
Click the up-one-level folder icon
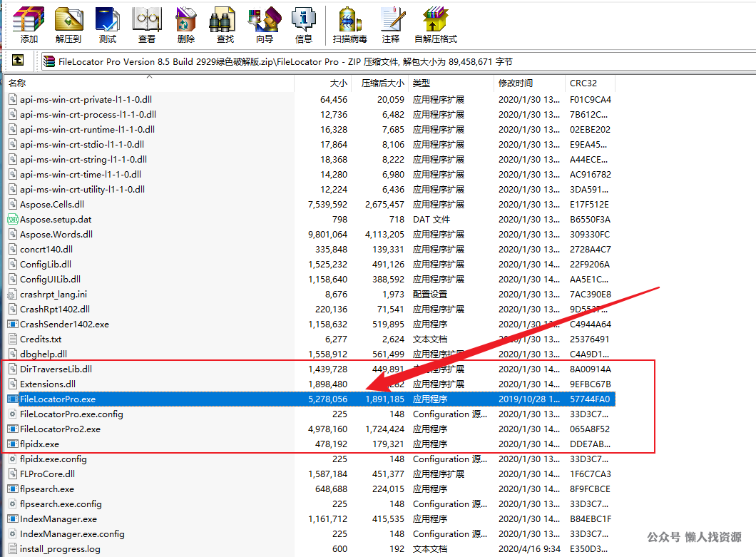tap(18, 61)
